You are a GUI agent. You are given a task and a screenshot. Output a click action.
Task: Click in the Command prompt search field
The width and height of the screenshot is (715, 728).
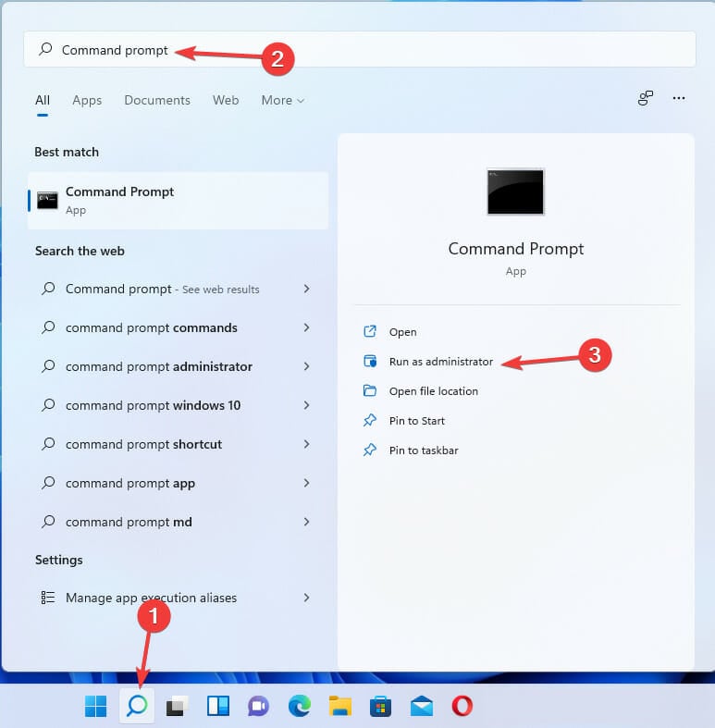(x=360, y=49)
